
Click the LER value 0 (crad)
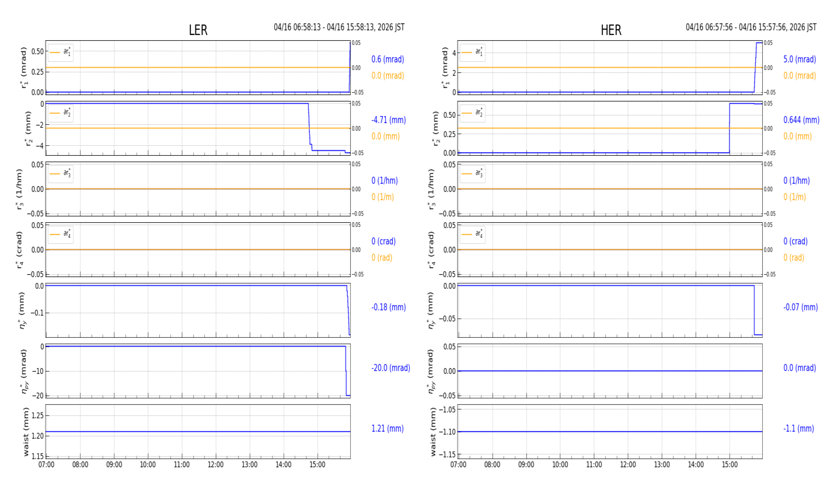(383, 241)
